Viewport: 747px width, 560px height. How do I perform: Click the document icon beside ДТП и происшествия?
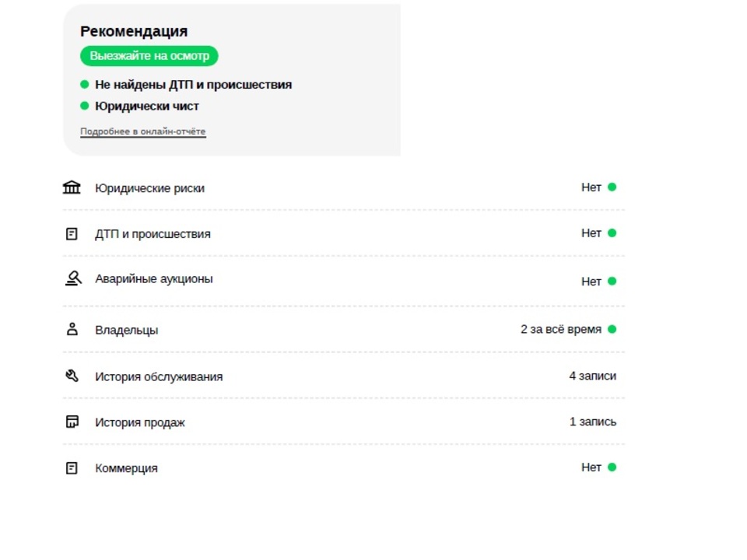coord(72,234)
